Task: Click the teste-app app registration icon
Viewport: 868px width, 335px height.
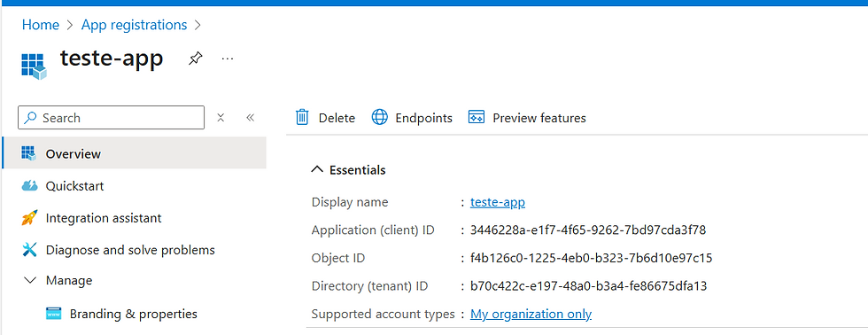Action: pyautogui.click(x=34, y=66)
